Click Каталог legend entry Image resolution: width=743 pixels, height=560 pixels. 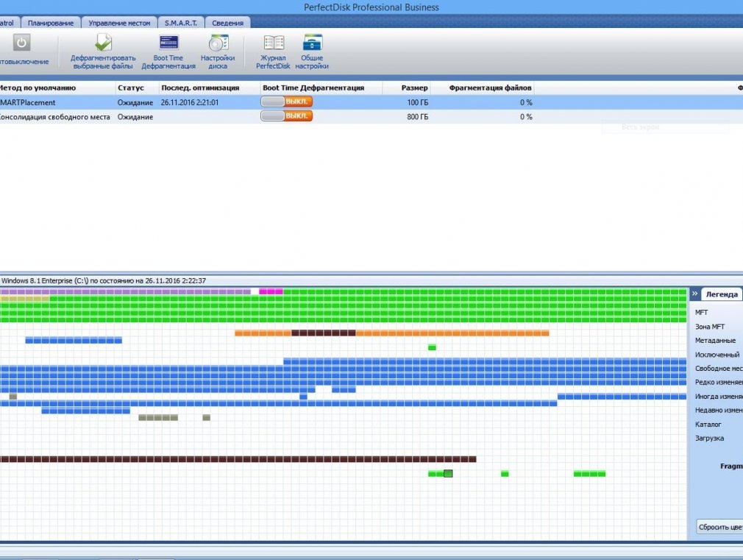point(708,425)
